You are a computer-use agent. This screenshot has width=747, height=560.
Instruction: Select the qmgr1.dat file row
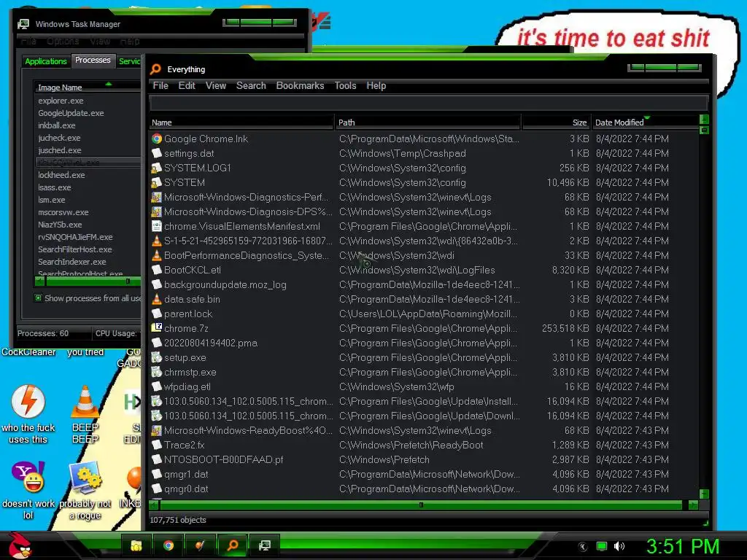click(x=424, y=474)
